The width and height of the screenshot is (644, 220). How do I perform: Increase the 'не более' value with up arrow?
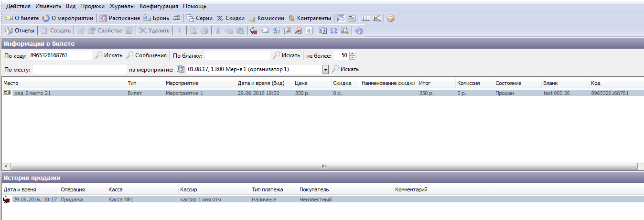pyautogui.click(x=353, y=53)
